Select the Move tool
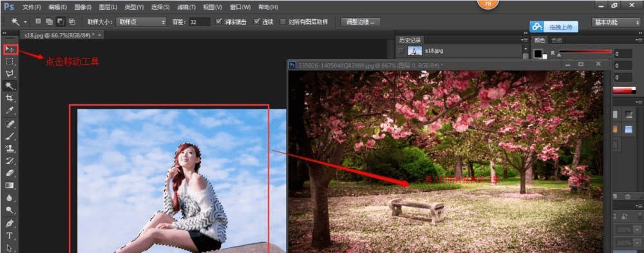Screen dimensions: 644x253 click(10, 50)
